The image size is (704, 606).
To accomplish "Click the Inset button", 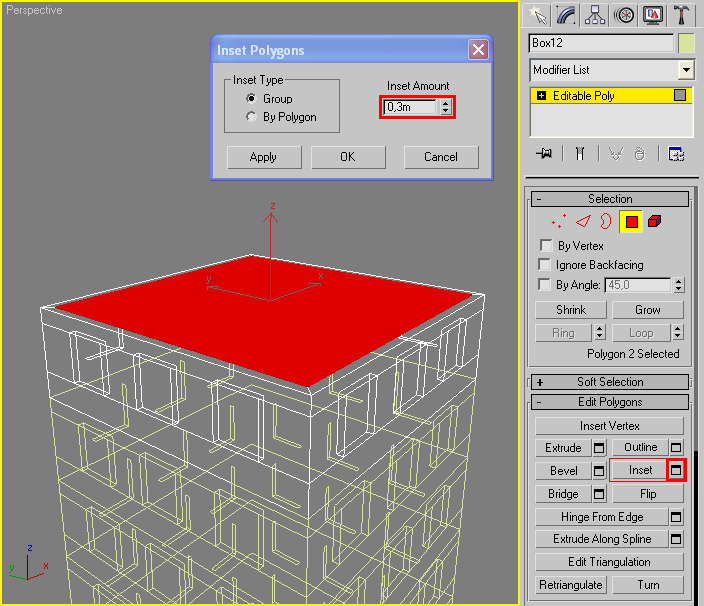I will pyautogui.click(x=640, y=470).
